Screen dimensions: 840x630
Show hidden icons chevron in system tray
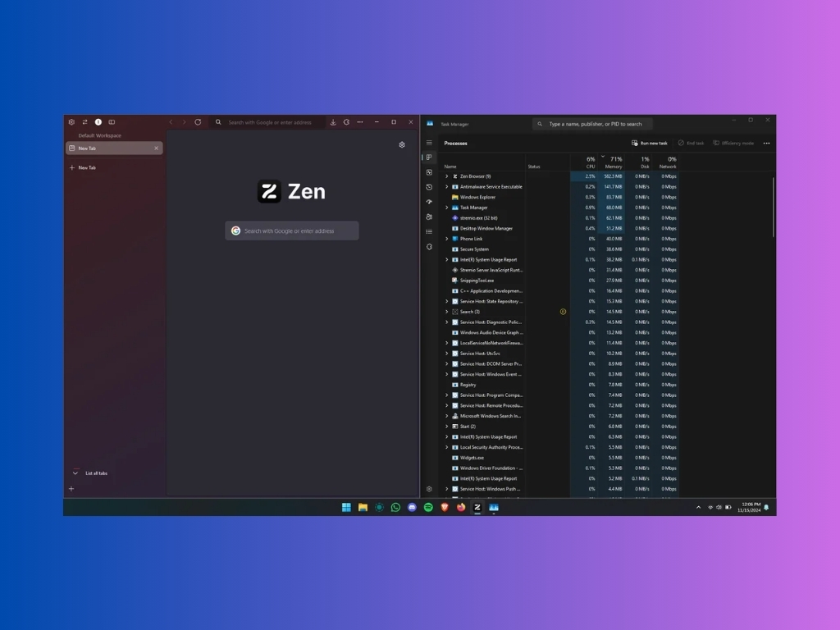698,507
